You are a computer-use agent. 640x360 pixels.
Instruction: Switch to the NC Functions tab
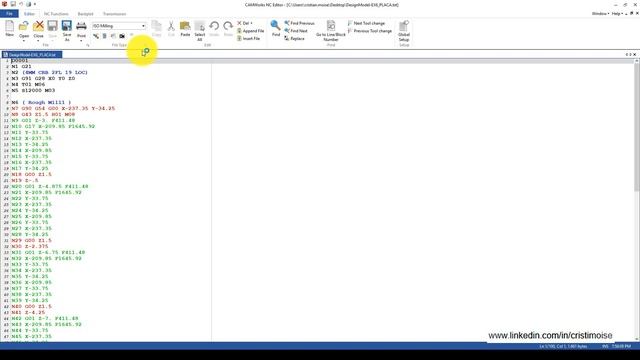(x=56, y=14)
